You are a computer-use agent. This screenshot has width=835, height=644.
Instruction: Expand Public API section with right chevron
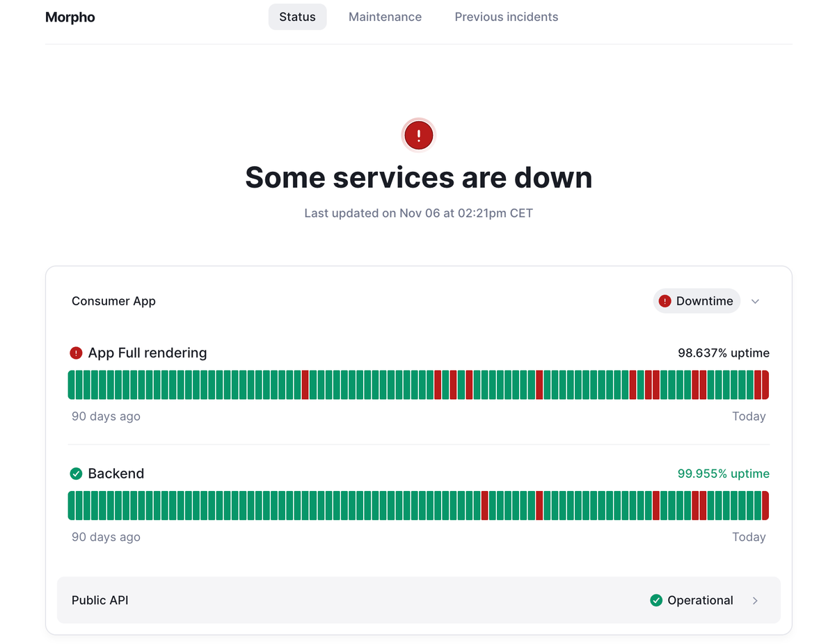755,600
